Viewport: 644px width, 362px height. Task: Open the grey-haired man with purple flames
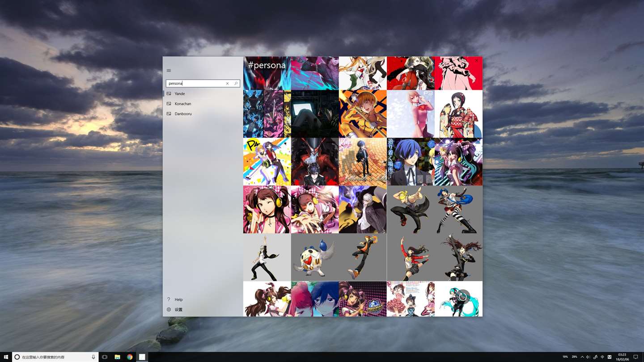click(363, 209)
